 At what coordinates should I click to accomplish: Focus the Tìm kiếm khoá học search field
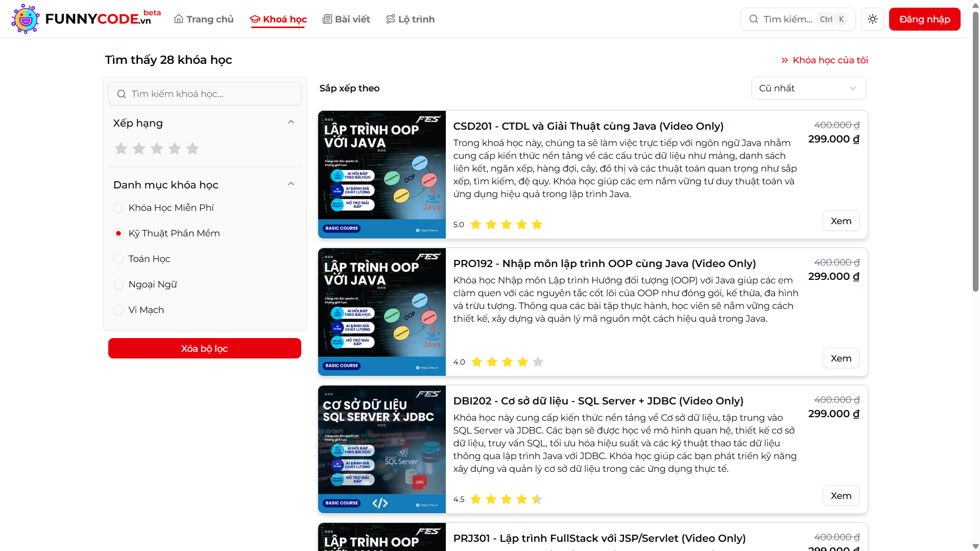pyautogui.click(x=205, y=94)
